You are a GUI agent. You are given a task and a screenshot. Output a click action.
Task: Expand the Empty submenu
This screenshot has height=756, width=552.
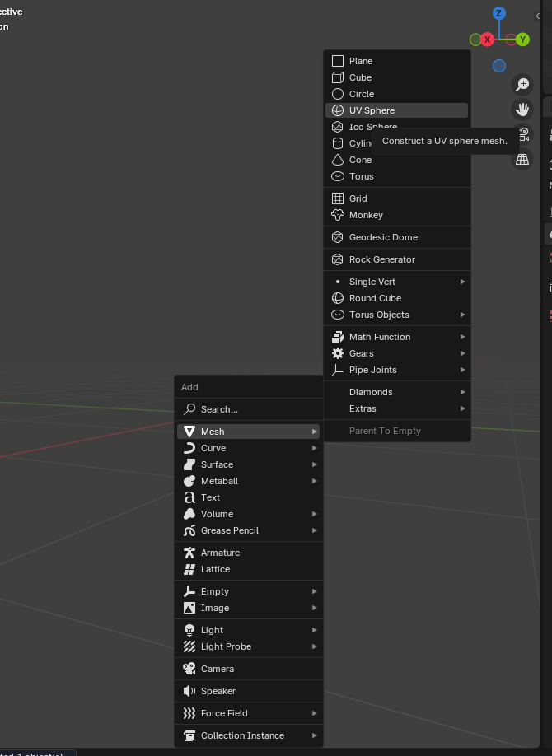[x=249, y=590]
